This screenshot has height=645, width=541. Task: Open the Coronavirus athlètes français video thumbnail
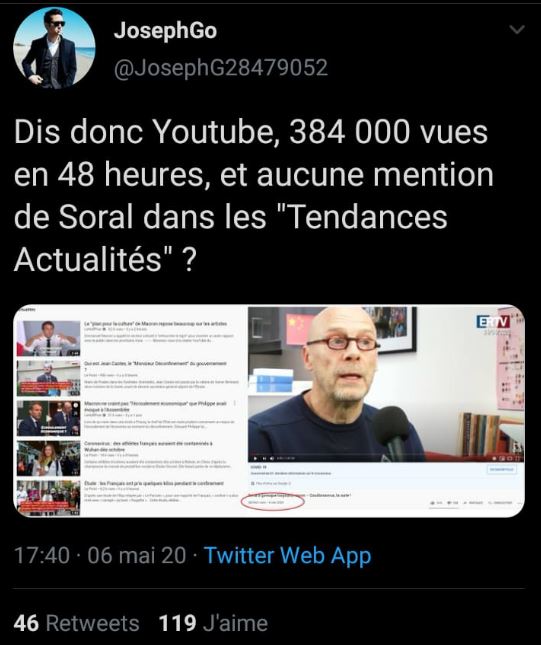tap(48, 458)
